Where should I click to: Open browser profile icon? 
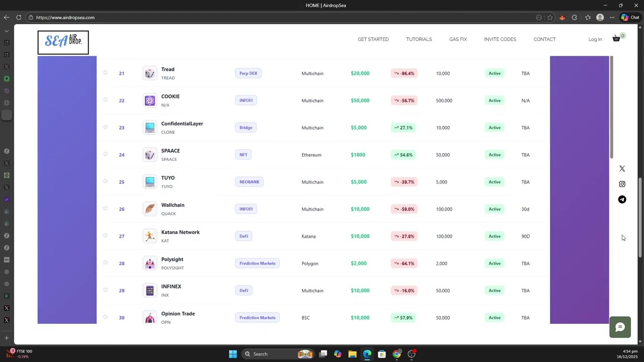click(600, 18)
